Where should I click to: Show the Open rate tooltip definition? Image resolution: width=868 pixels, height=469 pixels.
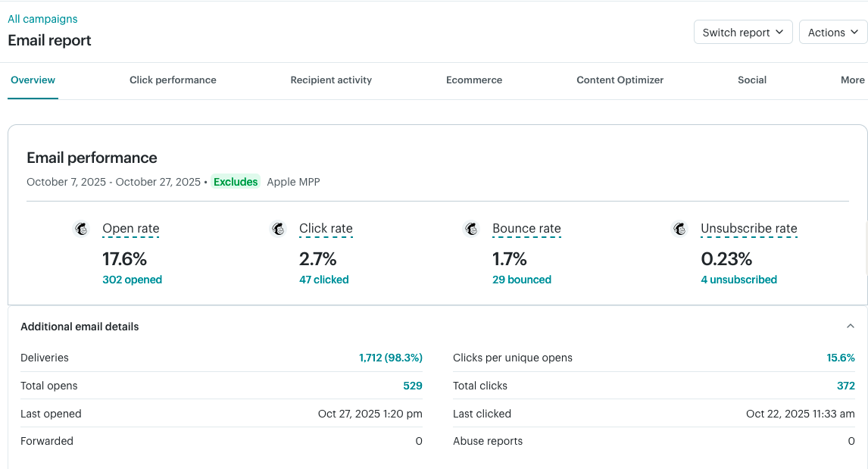coord(130,228)
